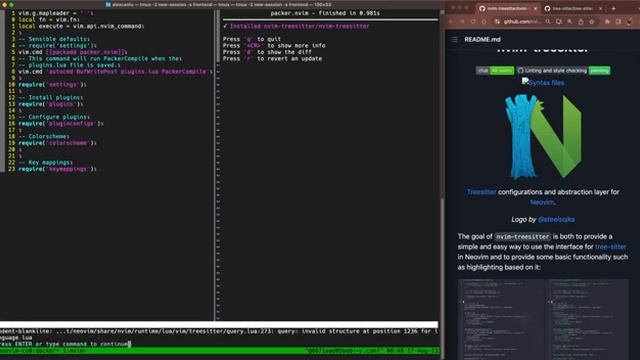This screenshot has width=640, height=360.
Task: Click the require('plugins') line
Action: pyautogui.click(x=51, y=104)
